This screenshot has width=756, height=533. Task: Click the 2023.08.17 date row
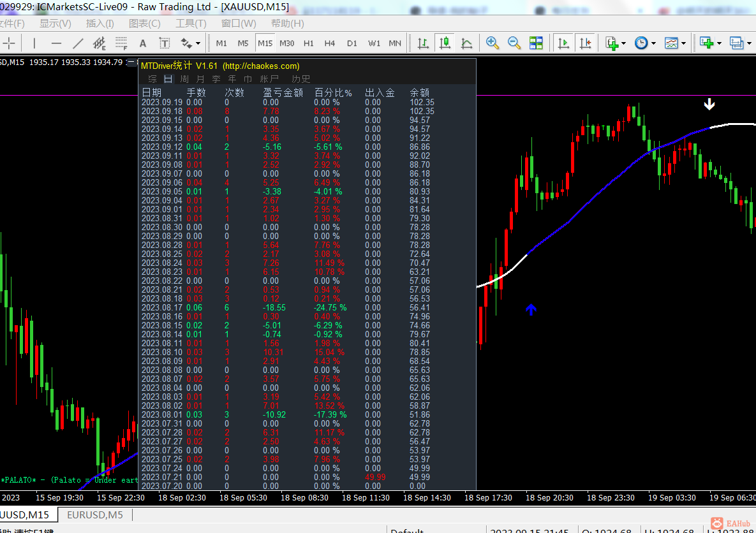287,307
